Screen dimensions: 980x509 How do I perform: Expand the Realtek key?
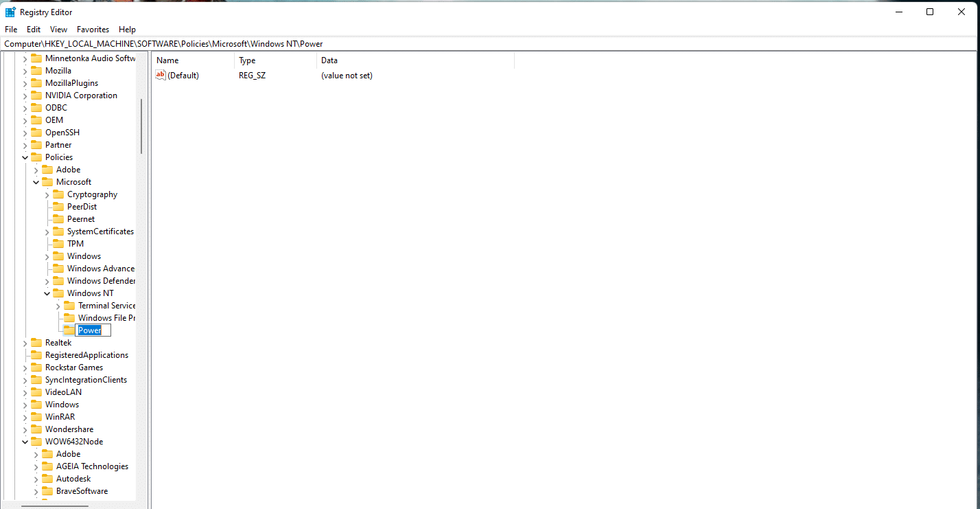tap(25, 343)
